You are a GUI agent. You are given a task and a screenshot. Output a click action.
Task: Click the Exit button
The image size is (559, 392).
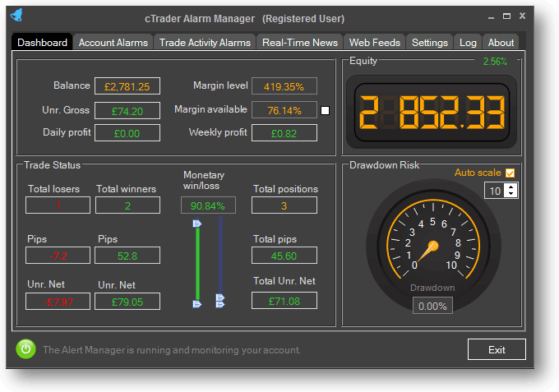point(497,349)
